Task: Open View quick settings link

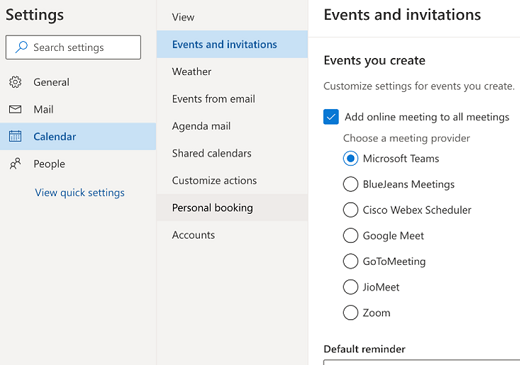Action: click(x=80, y=193)
